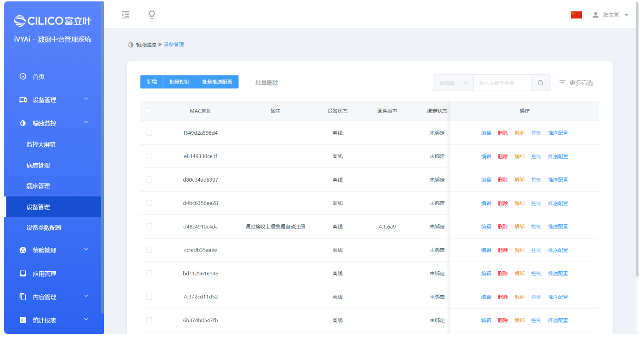
Task: Toggle the select-all checkbox in table header
Action: point(147,111)
